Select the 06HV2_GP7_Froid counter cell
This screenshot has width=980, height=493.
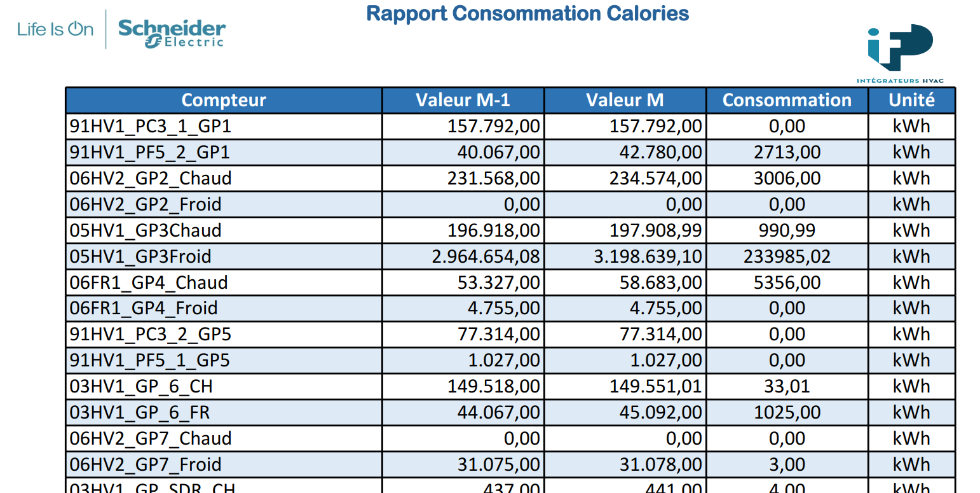[x=224, y=465]
